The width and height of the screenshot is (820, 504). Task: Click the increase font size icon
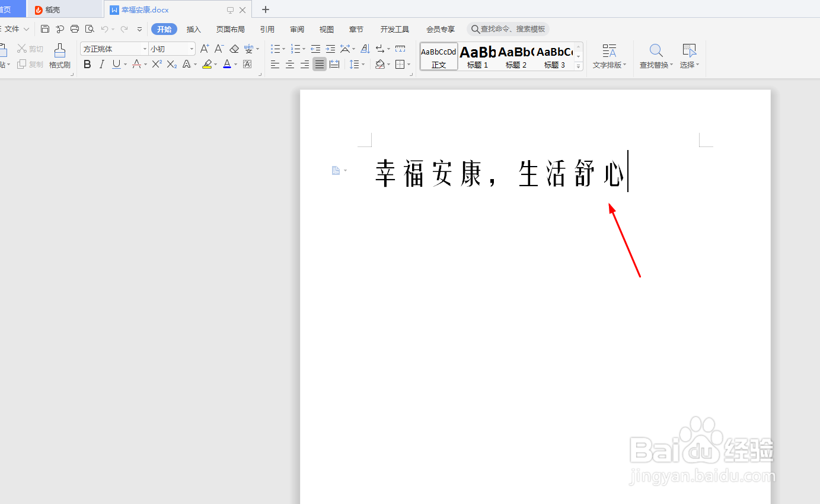tap(204, 49)
